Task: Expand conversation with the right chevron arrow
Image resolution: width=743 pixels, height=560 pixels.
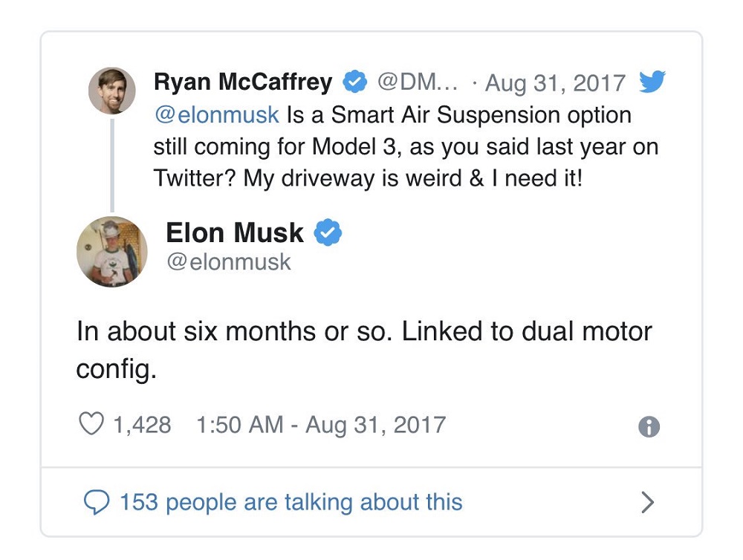Action: (648, 503)
